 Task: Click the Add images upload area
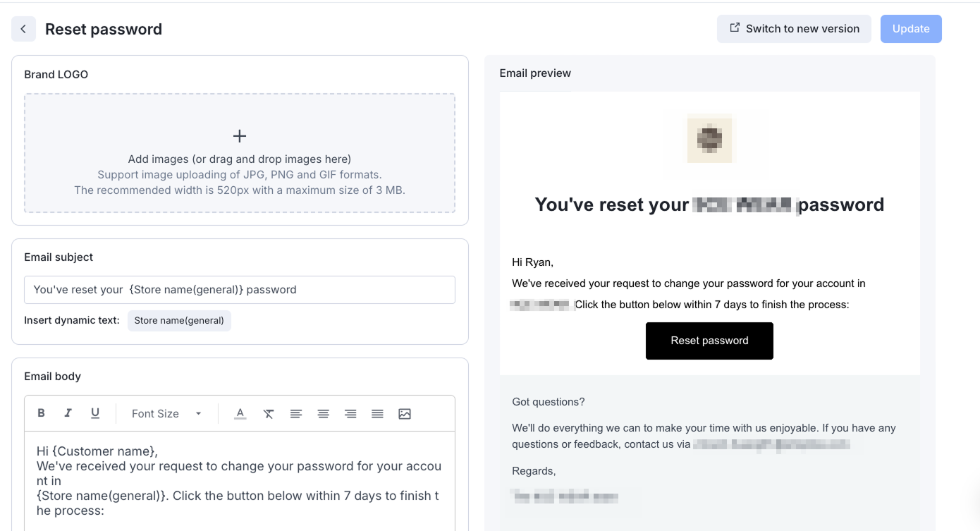(240, 153)
